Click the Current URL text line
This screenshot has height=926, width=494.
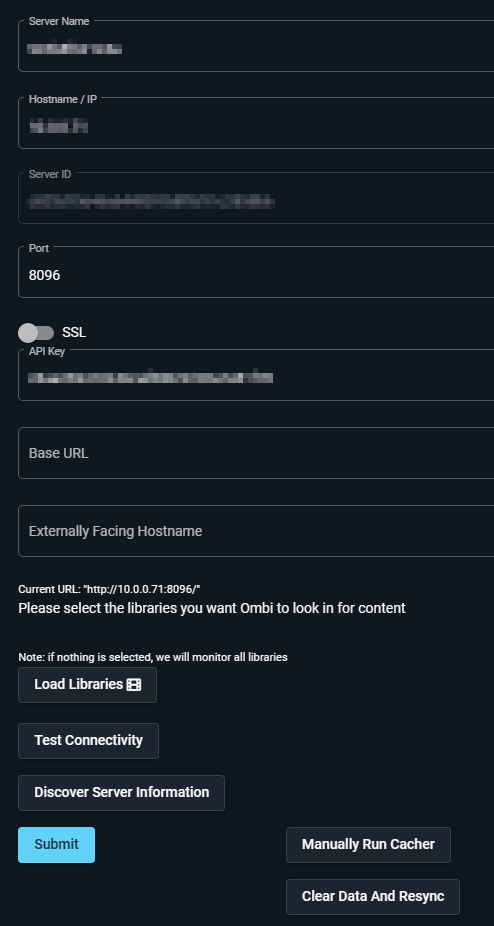pyautogui.click(x=109, y=589)
